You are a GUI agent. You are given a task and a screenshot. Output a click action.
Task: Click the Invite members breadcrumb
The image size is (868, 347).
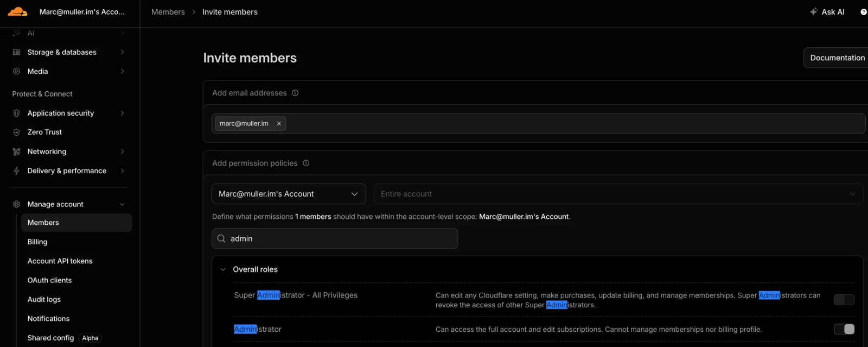230,12
